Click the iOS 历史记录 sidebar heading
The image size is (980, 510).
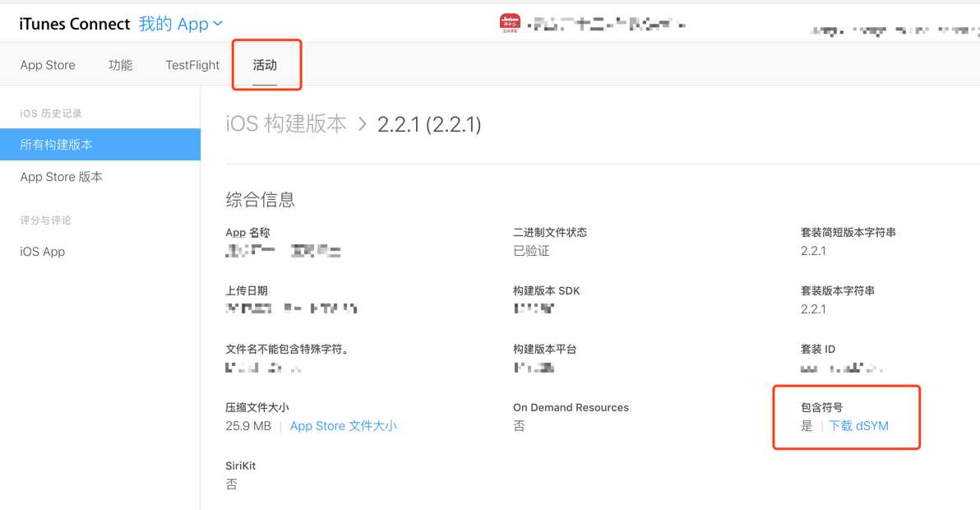(x=51, y=114)
